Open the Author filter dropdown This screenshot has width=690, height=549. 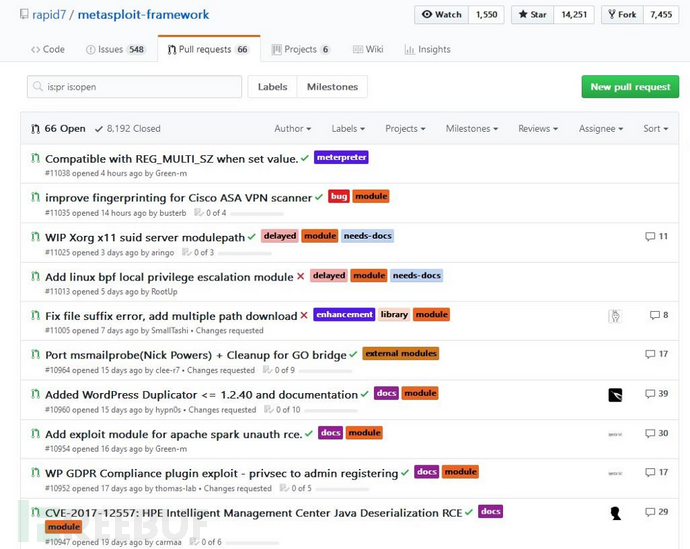pyautogui.click(x=293, y=128)
